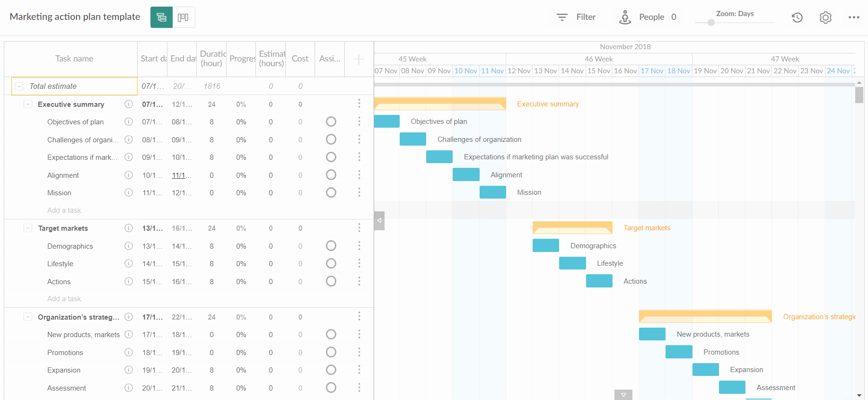
Task: Open info for Objectives of plan
Action: pyautogui.click(x=128, y=122)
